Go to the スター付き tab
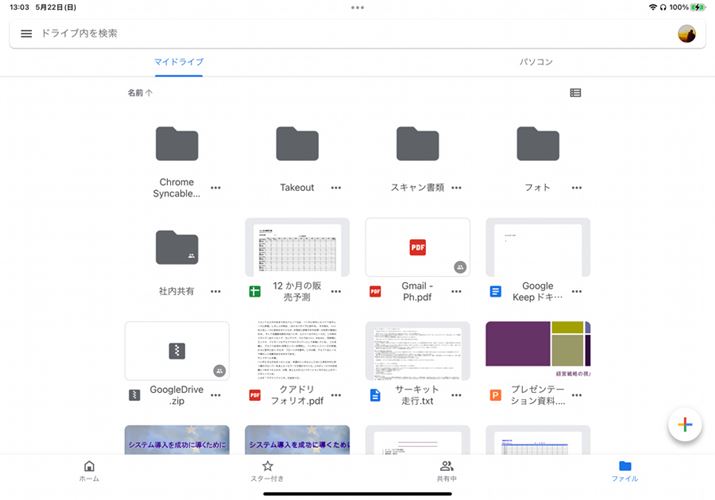The image size is (715, 500). 267,471
